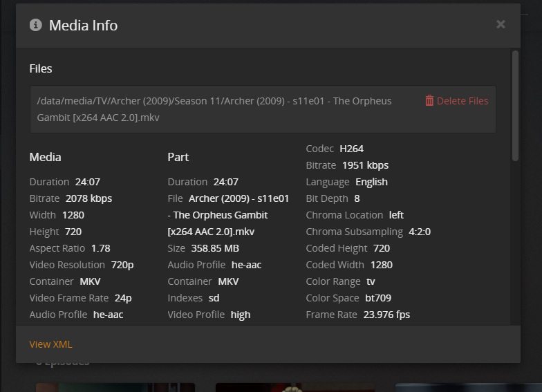542x392 pixels.
Task: Click the 4:2:0 chroma subsampling value
Action: (420, 232)
